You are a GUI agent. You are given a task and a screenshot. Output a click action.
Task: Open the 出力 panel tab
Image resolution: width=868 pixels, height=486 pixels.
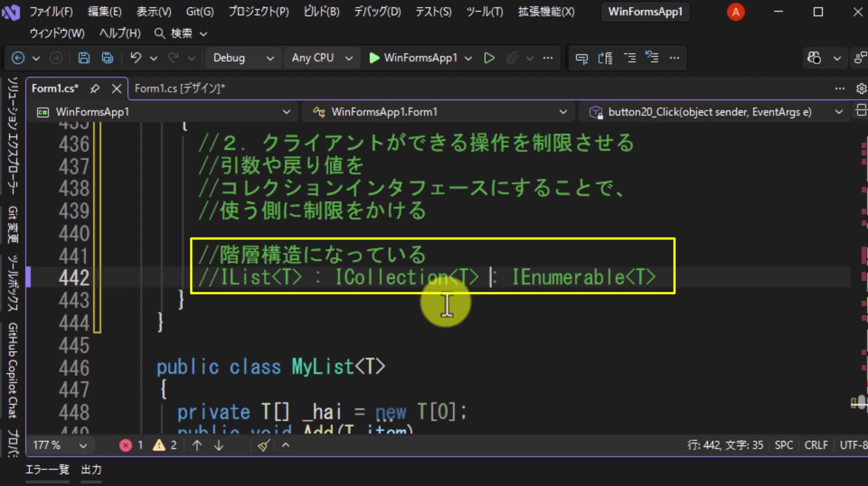(91, 470)
